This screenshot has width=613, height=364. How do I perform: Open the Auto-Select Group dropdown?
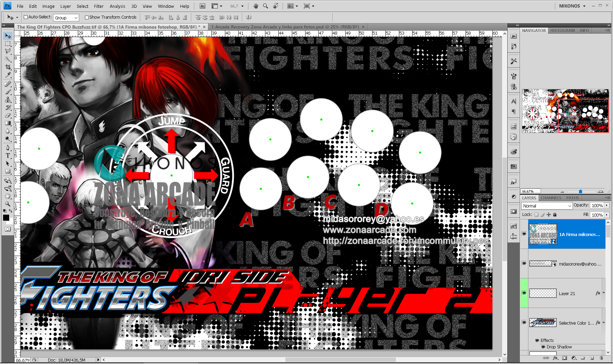pos(66,18)
